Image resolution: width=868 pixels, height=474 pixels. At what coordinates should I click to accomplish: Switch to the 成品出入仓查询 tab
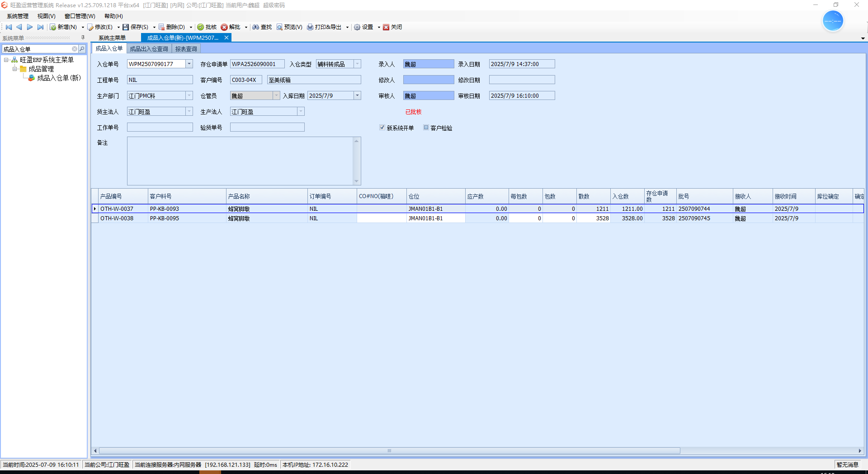coord(149,49)
